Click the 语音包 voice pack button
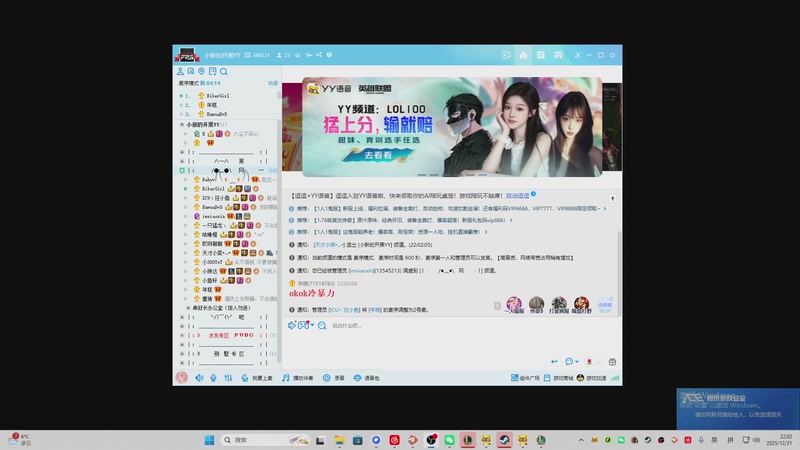800x450 pixels. [366, 378]
